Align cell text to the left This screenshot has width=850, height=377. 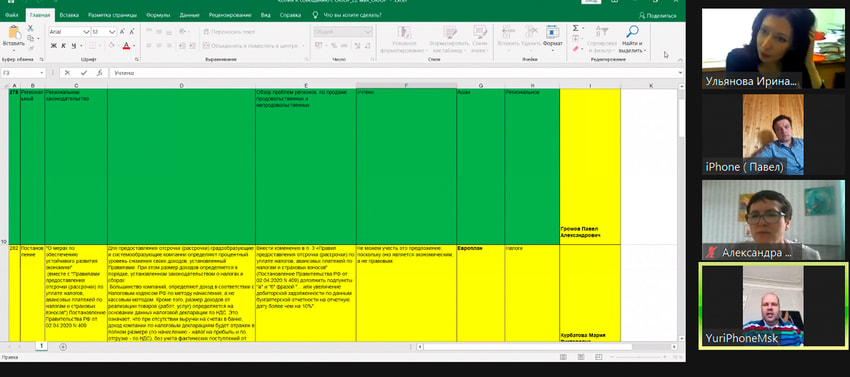(x=149, y=46)
